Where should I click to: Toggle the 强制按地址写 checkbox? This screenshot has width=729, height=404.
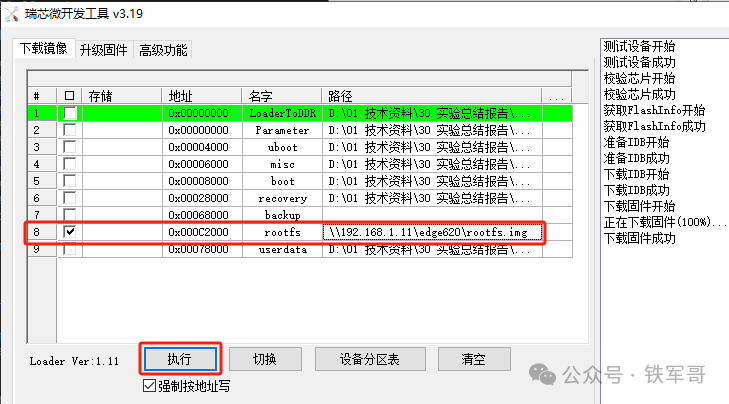[150, 385]
